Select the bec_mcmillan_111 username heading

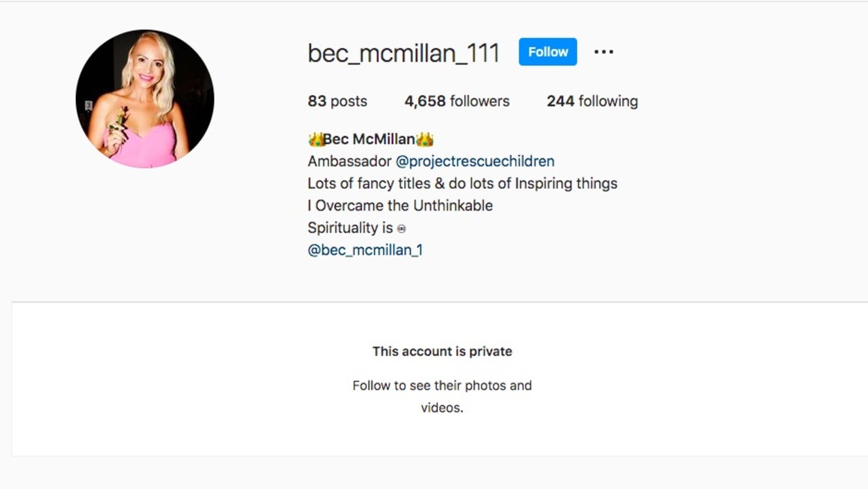point(404,53)
